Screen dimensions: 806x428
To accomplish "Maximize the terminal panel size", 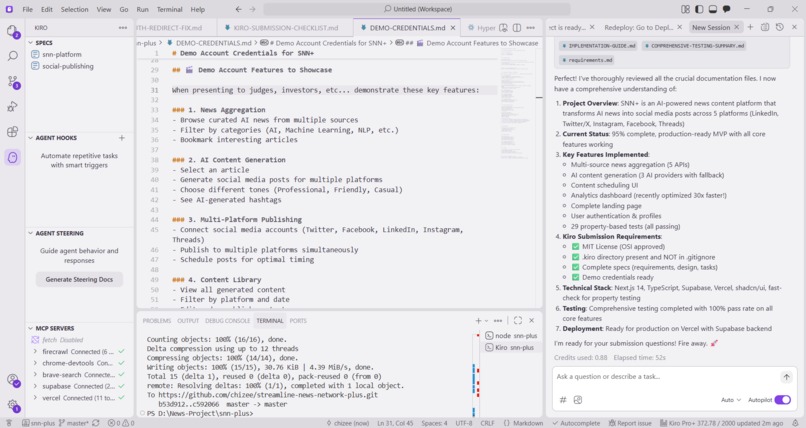I will [518, 321].
